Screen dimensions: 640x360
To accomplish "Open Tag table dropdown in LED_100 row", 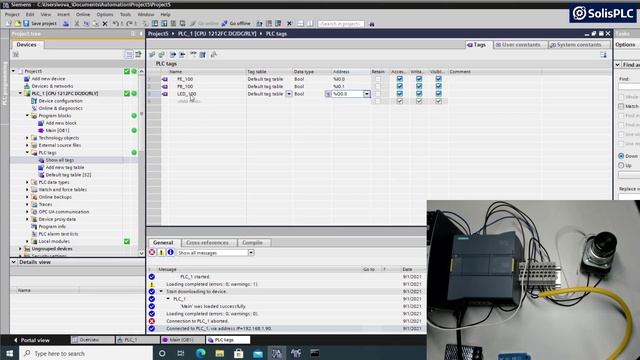I will click(289, 94).
